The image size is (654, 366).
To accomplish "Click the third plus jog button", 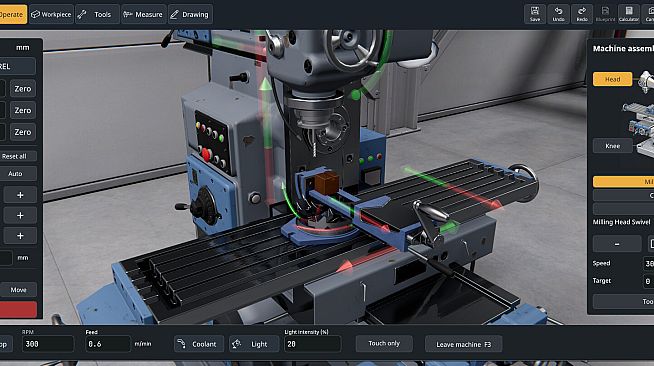I will tap(20, 236).
